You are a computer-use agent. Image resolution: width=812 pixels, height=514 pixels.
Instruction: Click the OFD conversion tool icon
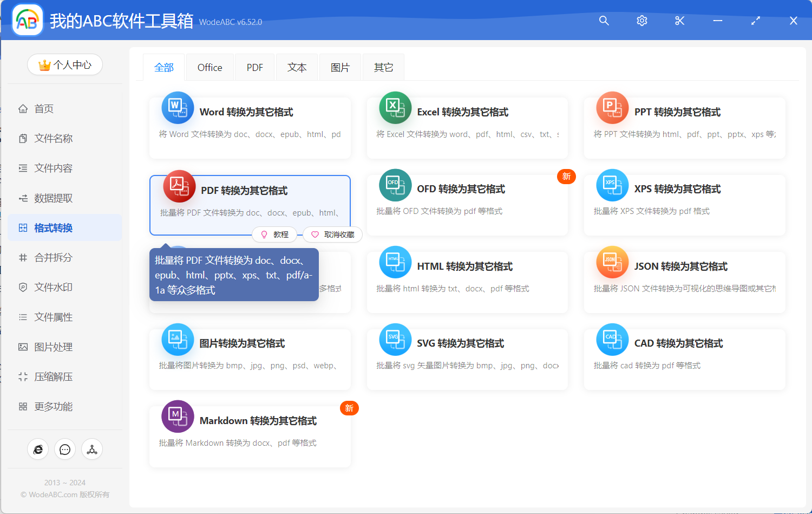(395, 185)
